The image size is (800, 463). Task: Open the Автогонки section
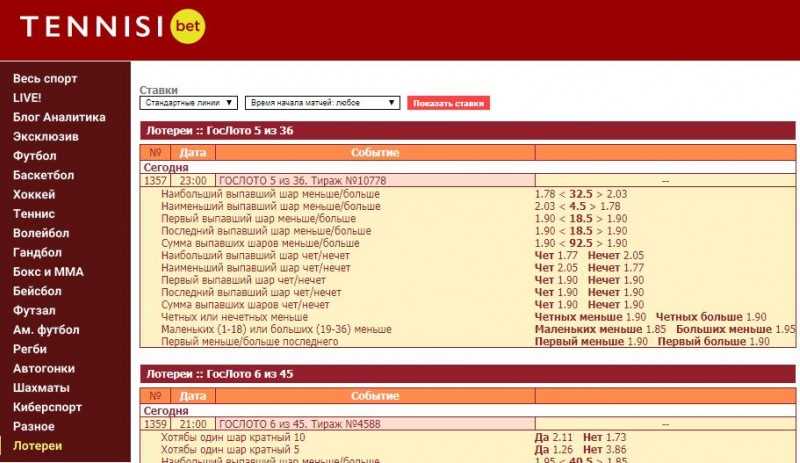[44, 369]
